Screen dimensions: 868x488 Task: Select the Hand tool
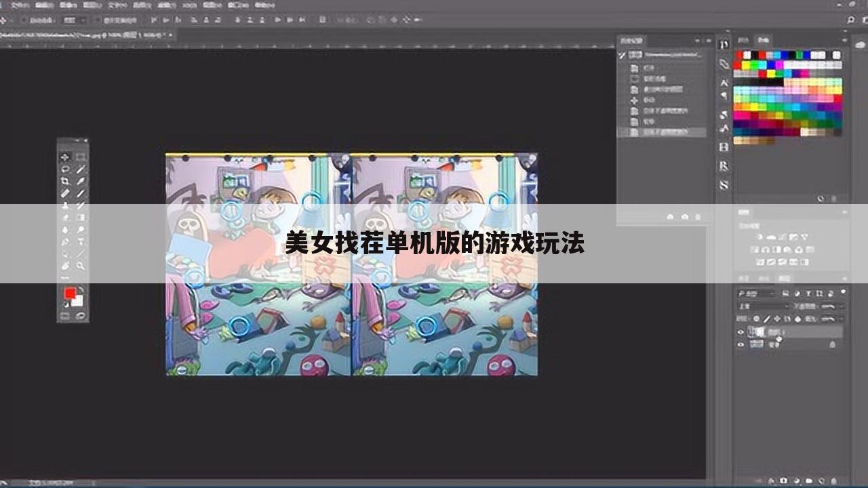pyautogui.click(x=65, y=264)
